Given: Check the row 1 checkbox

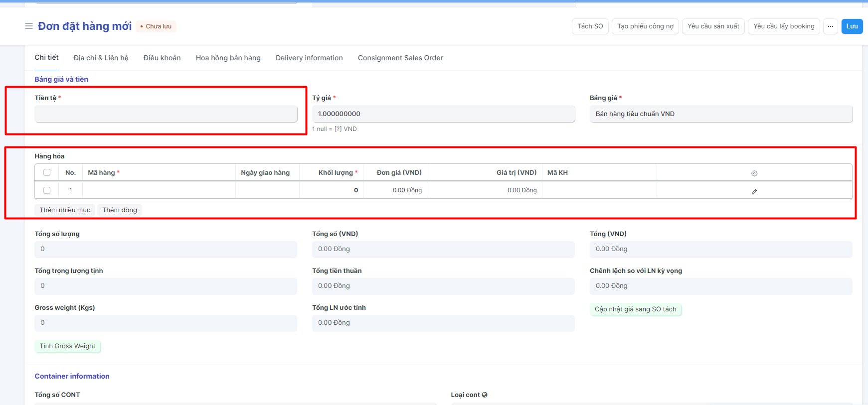Looking at the screenshot, I should pos(47,190).
